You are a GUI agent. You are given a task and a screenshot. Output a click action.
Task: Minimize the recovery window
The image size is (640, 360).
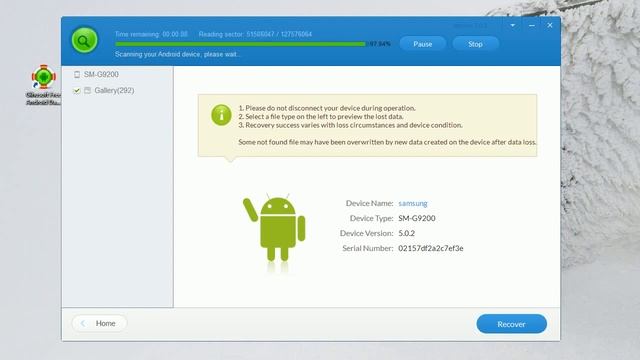click(532, 25)
